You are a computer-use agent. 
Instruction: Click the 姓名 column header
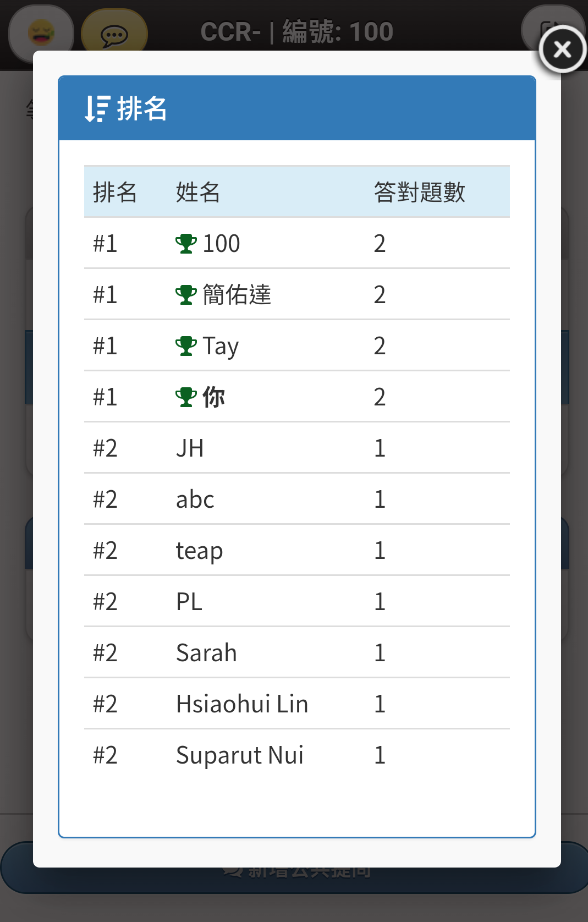[198, 193]
